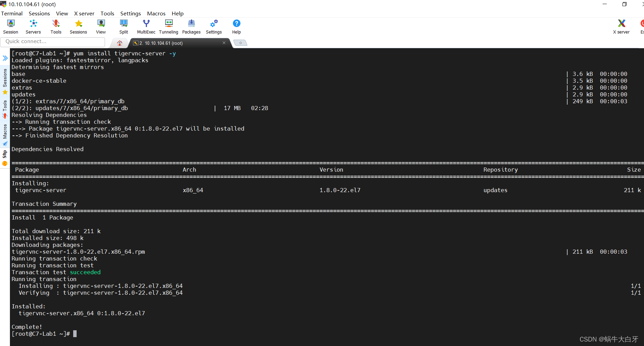Viewport: 644px width, 346px height.
Task: Click the 'Installed size: 498 k' line
Action: coord(48,238)
